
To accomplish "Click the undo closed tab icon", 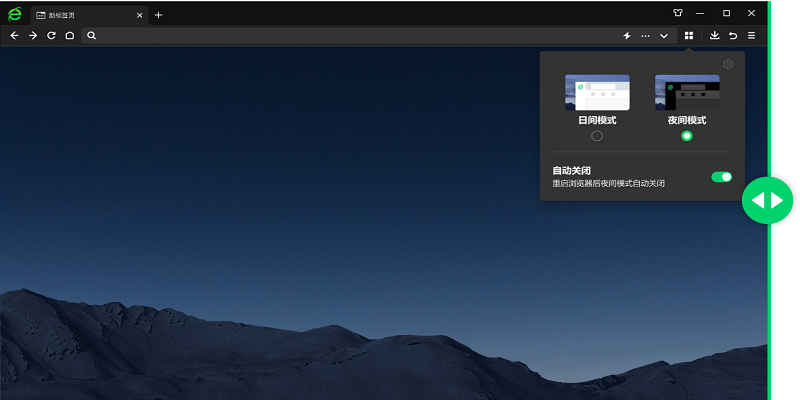I will 733,35.
